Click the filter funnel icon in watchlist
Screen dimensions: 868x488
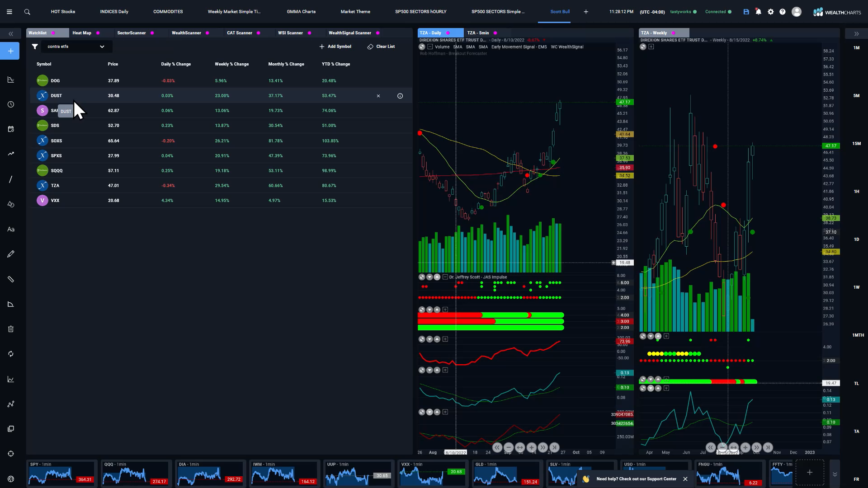pos(35,47)
